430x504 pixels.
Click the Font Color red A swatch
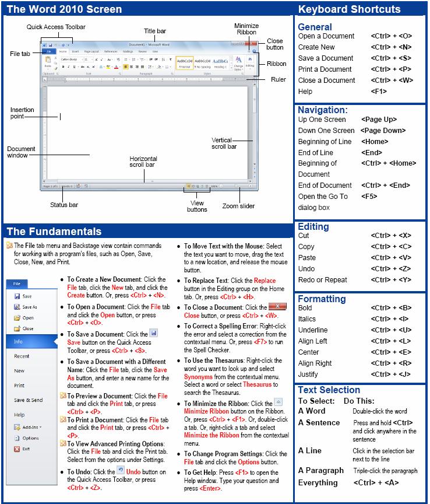click(117, 67)
